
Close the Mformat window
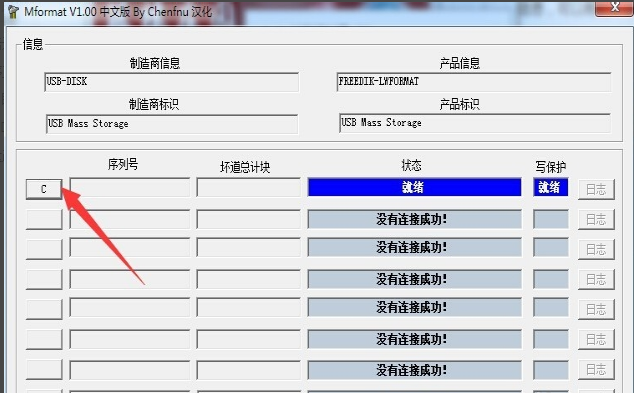614,7
